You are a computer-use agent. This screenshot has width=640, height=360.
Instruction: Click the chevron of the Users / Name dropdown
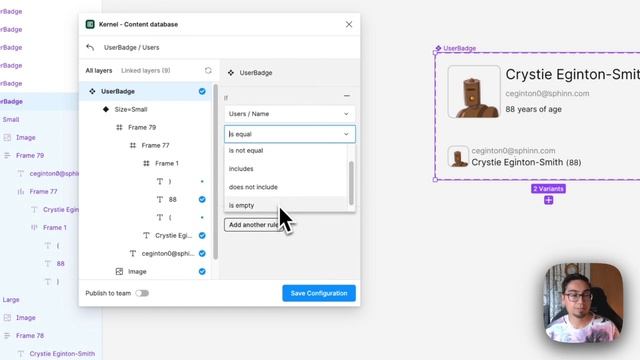346,114
